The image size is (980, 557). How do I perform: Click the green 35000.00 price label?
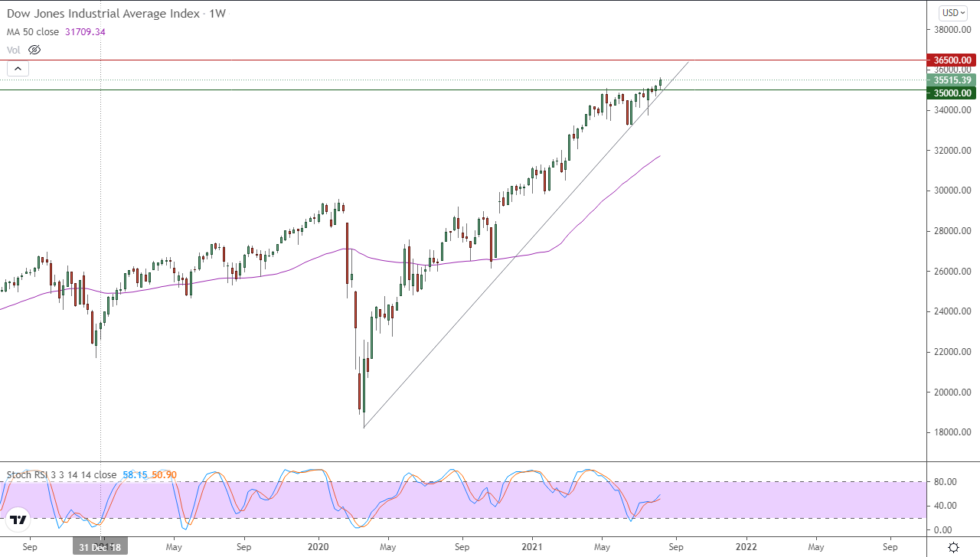[950, 93]
